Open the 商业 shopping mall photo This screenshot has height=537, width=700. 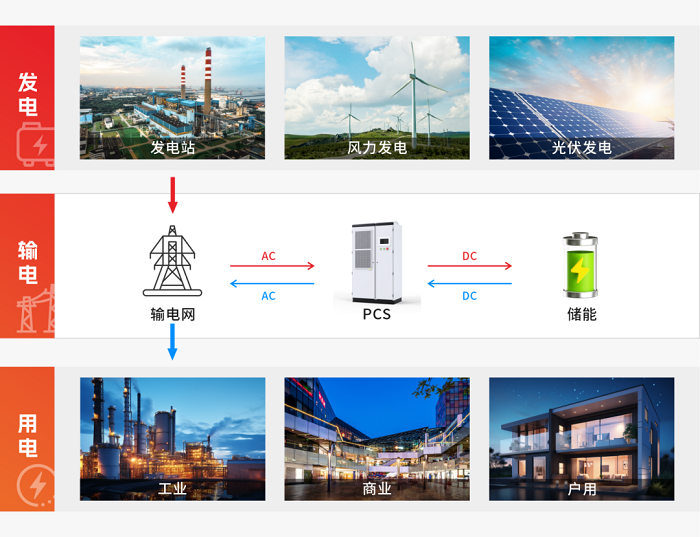[376, 438]
